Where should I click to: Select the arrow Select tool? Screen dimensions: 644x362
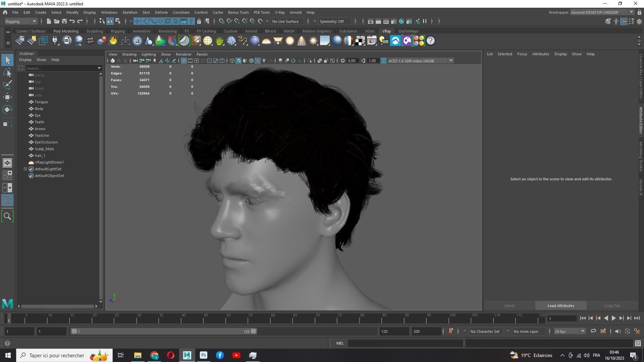coord(7,60)
